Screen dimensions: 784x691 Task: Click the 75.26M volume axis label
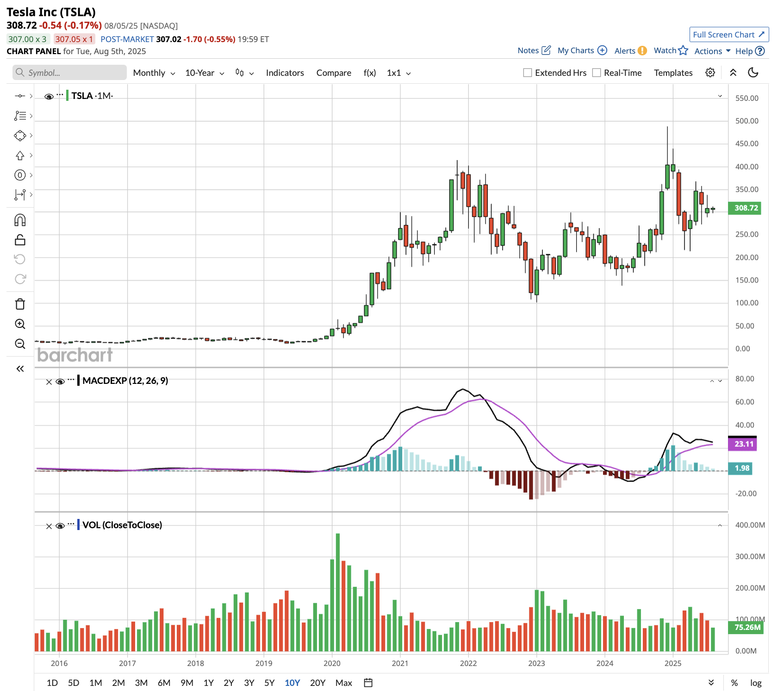coord(746,628)
